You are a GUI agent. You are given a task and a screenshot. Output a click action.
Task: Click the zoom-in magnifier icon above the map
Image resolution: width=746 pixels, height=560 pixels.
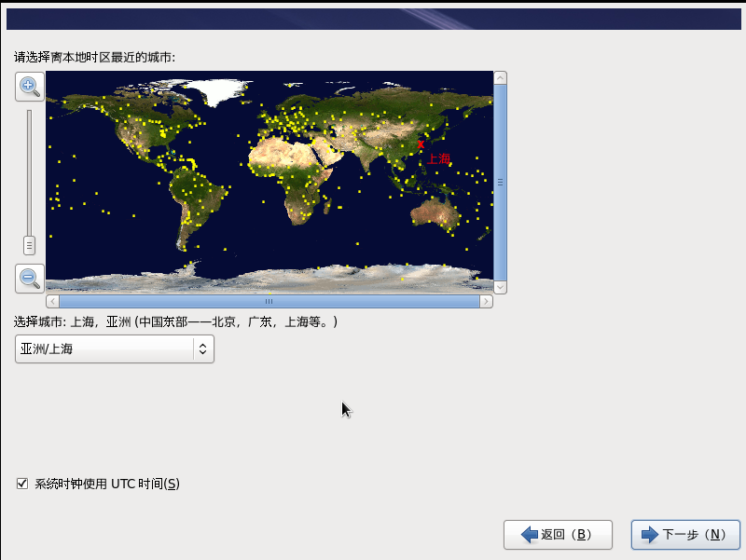[29, 87]
